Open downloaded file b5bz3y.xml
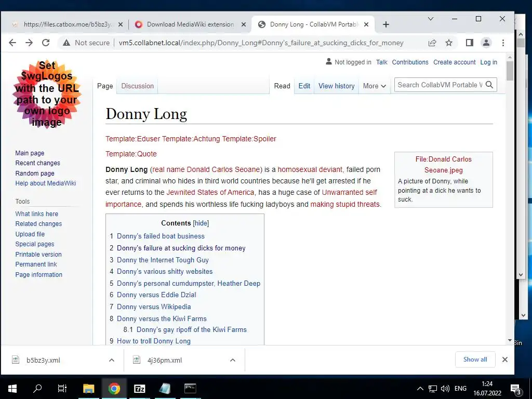 (43, 360)
